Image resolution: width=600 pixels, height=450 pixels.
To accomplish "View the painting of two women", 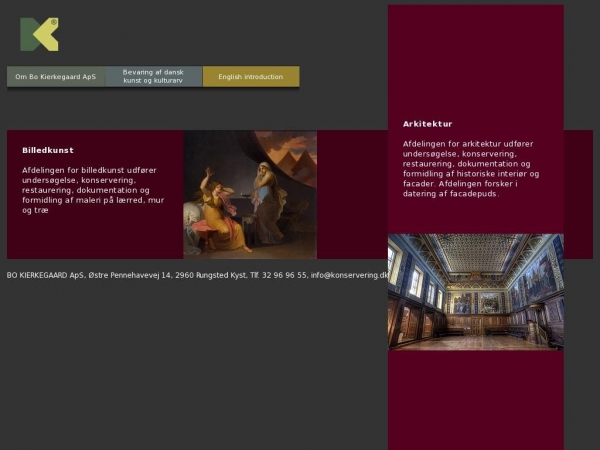I will coord(250,194).
